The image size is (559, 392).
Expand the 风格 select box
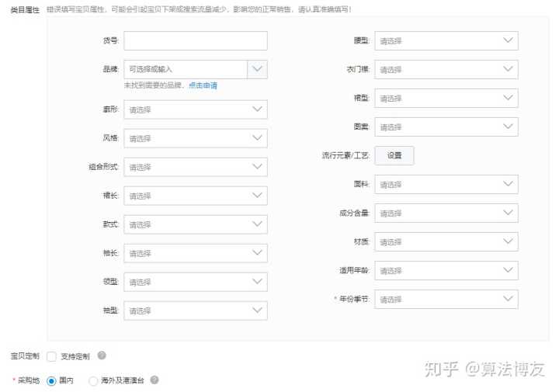click(195, 138)
